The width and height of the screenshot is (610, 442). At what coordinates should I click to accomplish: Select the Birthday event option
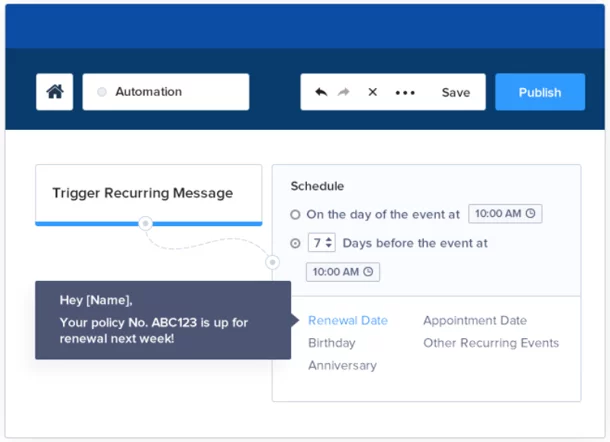tap(331, 343)
